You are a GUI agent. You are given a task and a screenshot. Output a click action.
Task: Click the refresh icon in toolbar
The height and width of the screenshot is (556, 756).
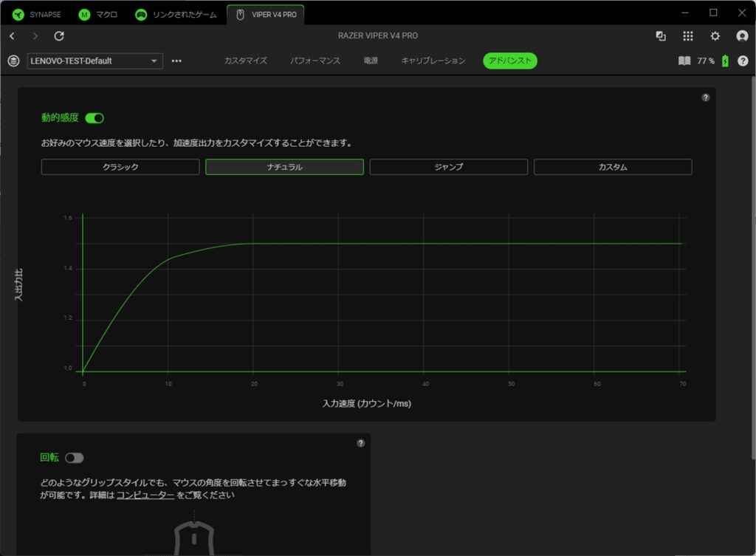pyautogui.click(x=59, y=36)
